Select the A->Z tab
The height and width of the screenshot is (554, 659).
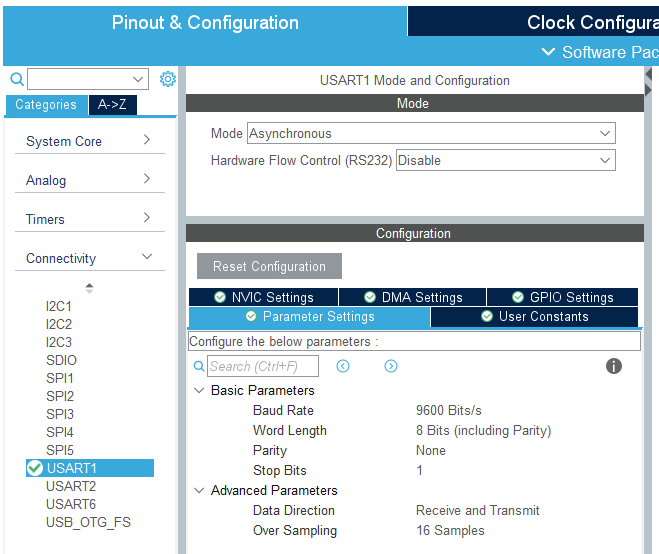point(112,105)
